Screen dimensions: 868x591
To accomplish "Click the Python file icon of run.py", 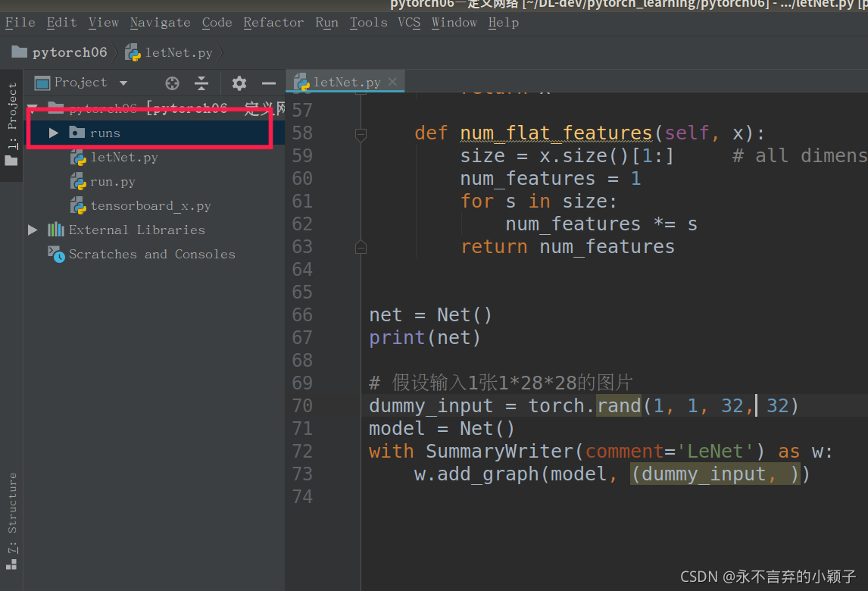I will (x=78, y=182).
